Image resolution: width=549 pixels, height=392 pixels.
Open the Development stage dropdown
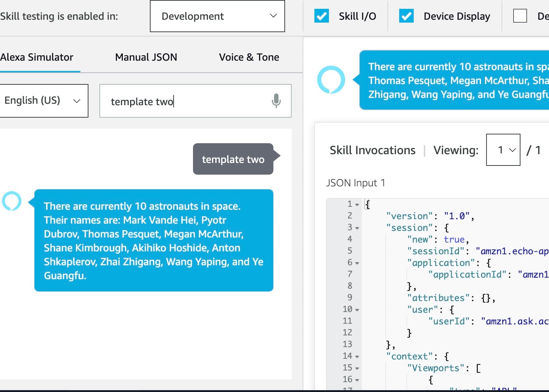[217, 16]
